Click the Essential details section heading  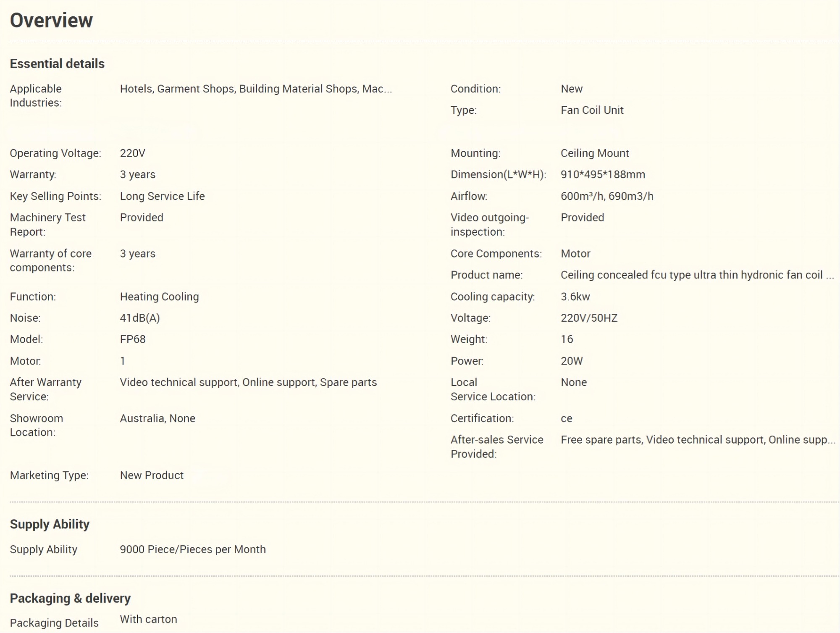pos(57,64)
